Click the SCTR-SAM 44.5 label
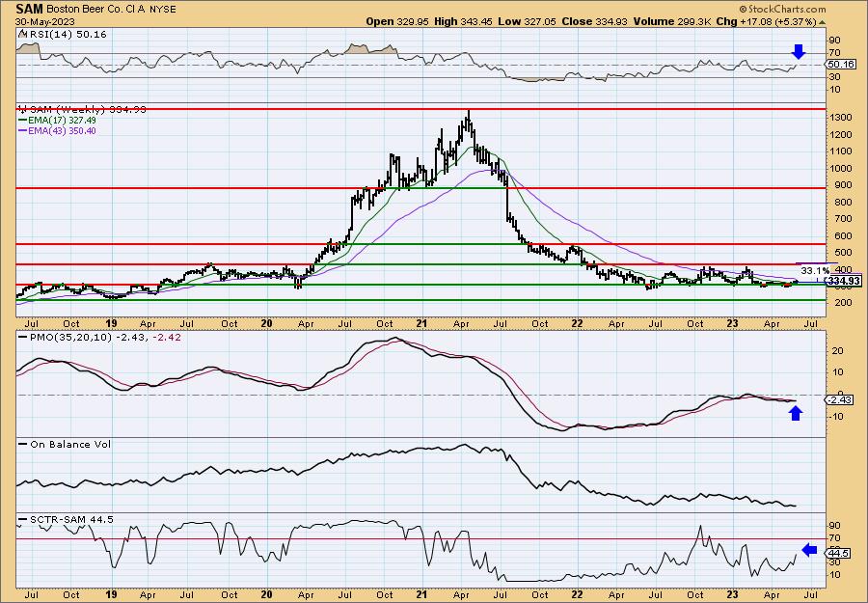The image size is (868, 603). (70, 519)
